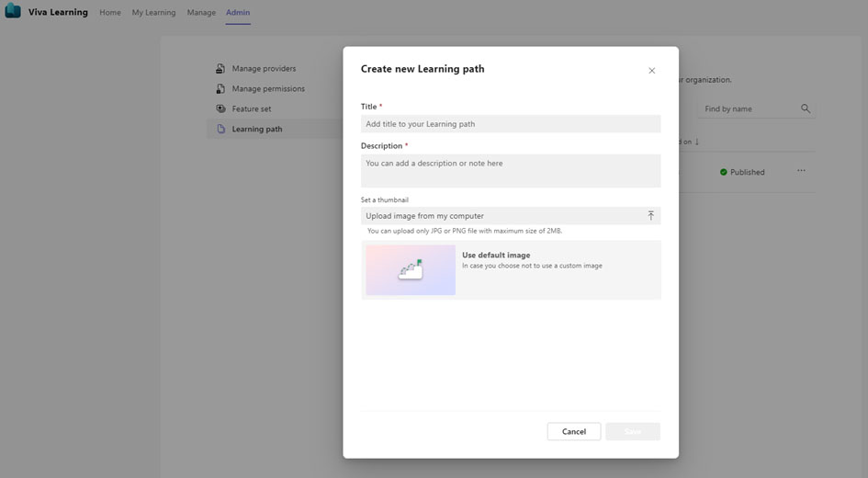Click the Feature set sidebar icon
Screen dimensions: 868x478
(x=220, y=109)
